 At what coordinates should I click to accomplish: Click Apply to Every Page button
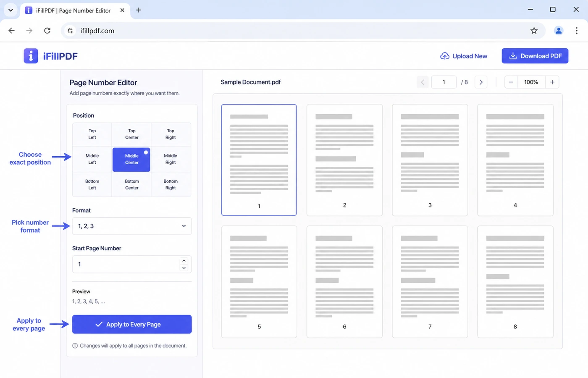click(x=132, y=324)
